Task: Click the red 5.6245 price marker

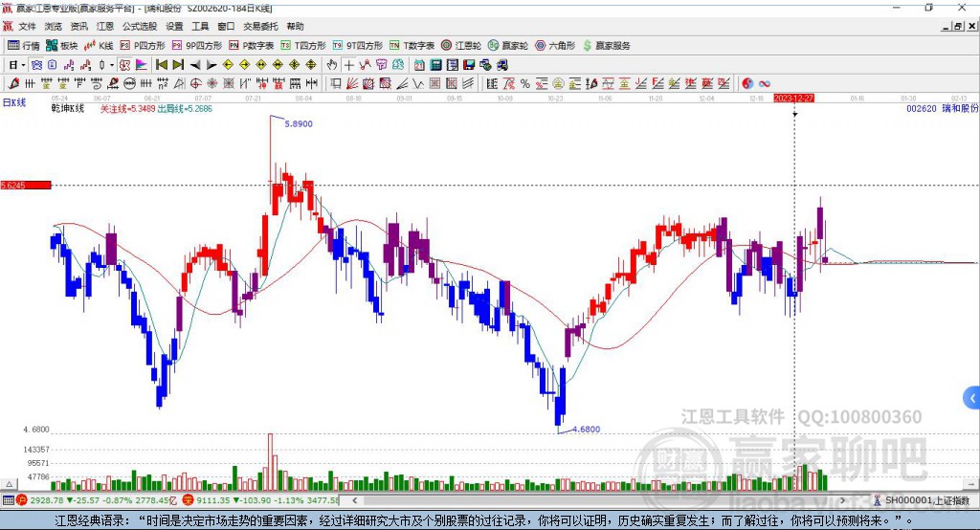Action: 26,185
